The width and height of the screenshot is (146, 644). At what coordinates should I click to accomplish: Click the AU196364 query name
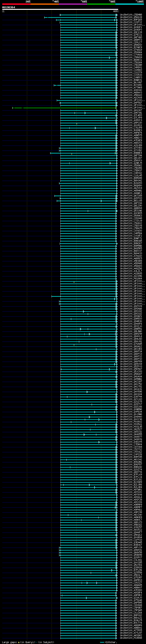click(x=8, y=7)
